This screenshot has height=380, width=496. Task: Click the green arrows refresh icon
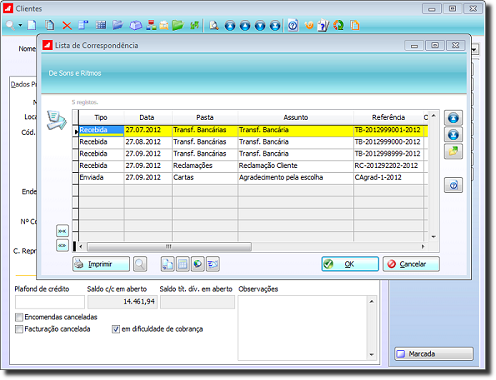pyautogui.click(x=195, y=25)
